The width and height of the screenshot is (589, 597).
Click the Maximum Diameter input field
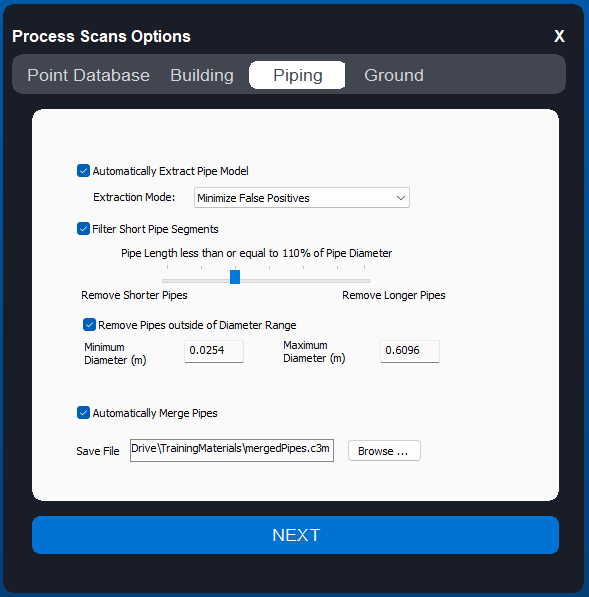pyautogui.click(x=410, y=351)
